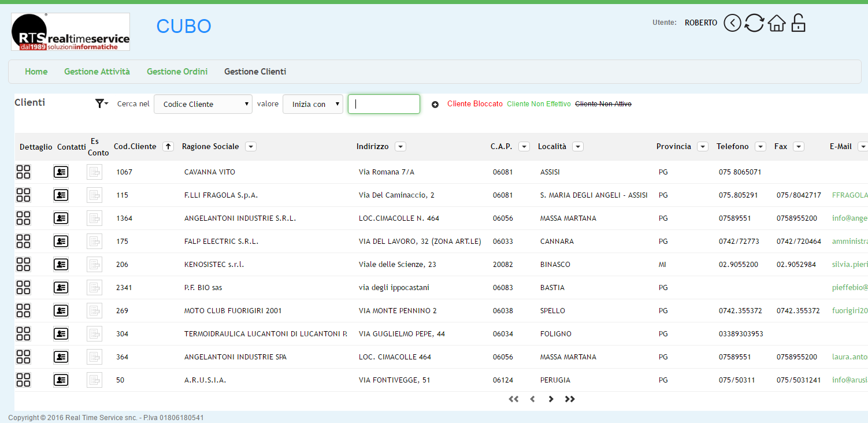Go to previous page of results
The image size is (868, 423).
532,399
